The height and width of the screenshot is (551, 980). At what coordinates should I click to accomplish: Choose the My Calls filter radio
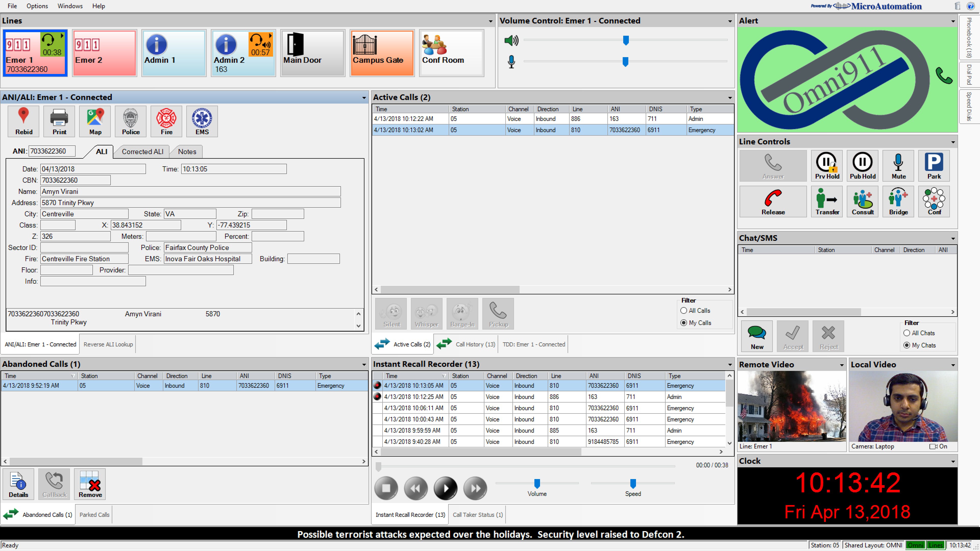point(684,323)
